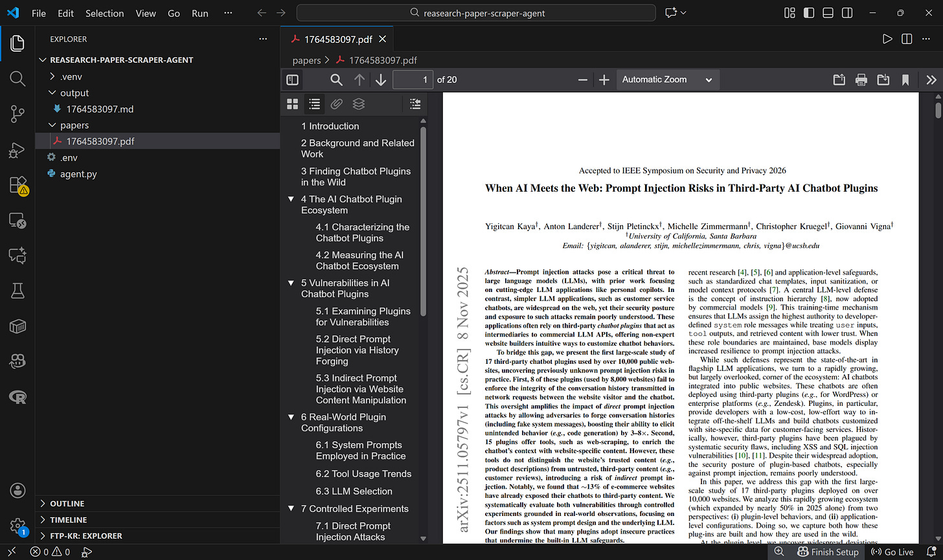
Task: Save the PDF to a file
Action: pos(883,79)
